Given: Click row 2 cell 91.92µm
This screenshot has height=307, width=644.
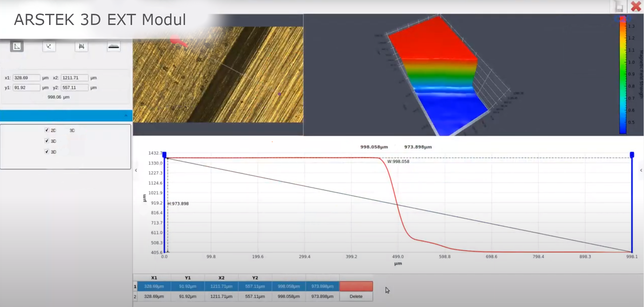Looking at the screenshot, I should point(188,297).
